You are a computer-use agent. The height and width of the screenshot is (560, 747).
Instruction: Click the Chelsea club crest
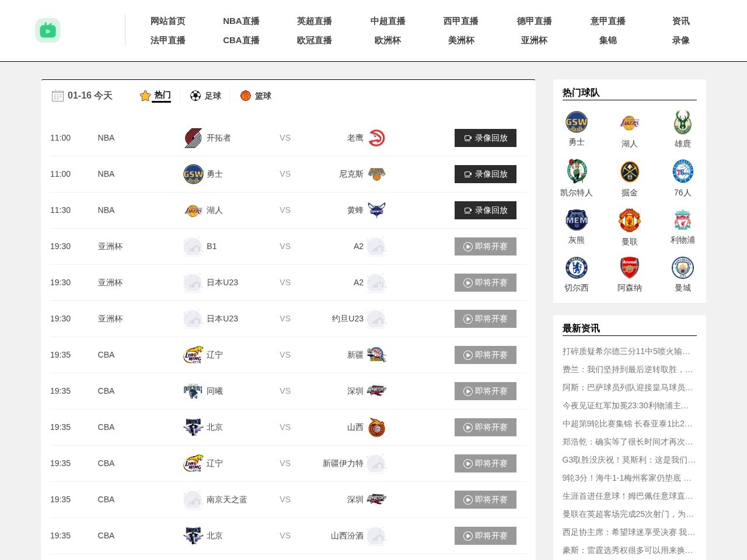pos(576,268)
